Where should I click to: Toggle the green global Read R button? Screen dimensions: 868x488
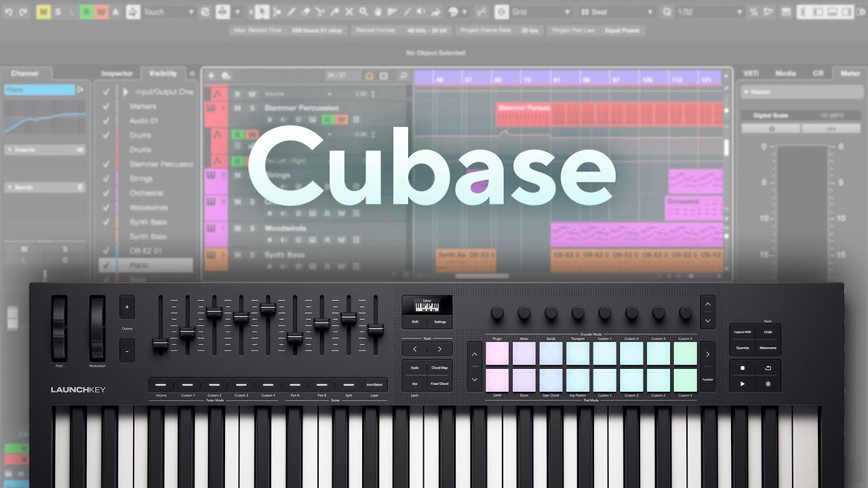pyautogui.click(x=87, y=12)
